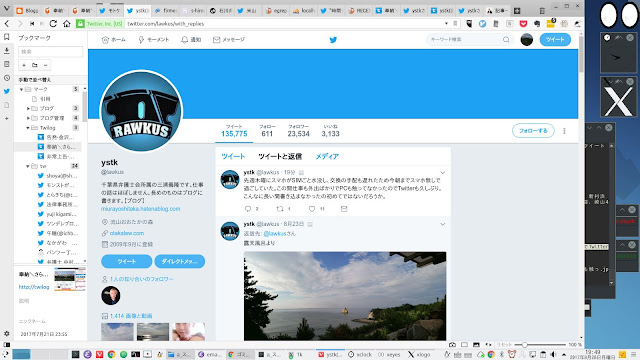Click the search magnifier in Twitter search
The width and height of the screenshot is (640, 360).
pyautogui.click(x=506, y=40)
